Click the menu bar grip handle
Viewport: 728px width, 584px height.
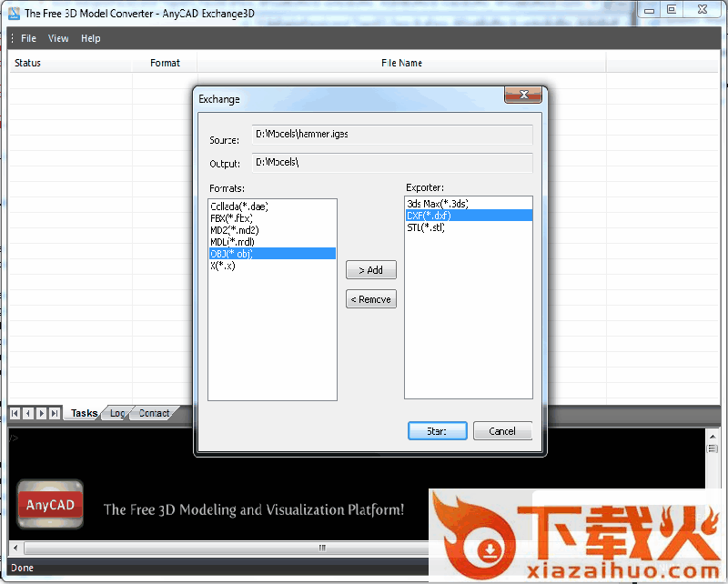12,38
